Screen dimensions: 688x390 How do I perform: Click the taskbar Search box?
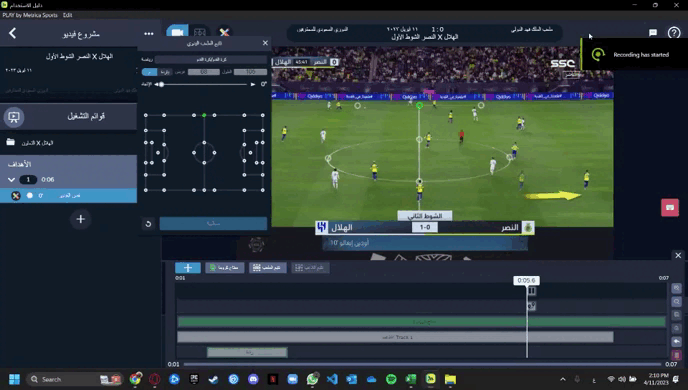(74, 379)
